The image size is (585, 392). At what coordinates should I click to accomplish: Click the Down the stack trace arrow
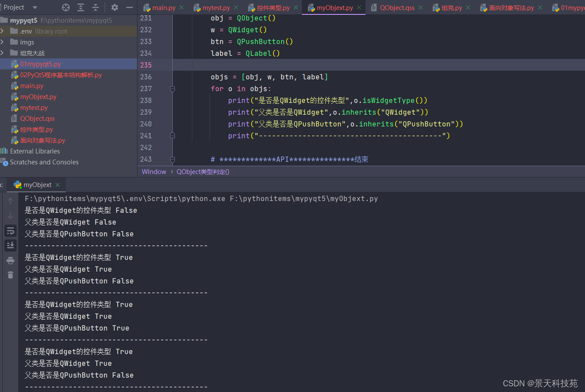point(10,216)
